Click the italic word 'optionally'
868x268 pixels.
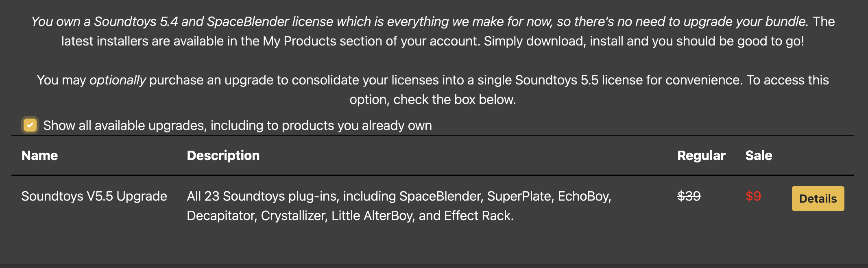pyautogui.click(x=118, y=80)
